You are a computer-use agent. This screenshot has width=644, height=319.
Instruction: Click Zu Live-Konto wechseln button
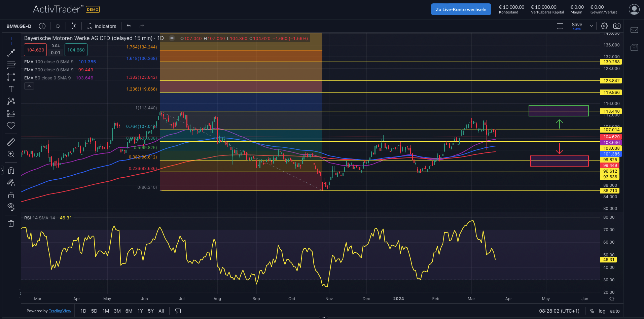coord(461,9)
